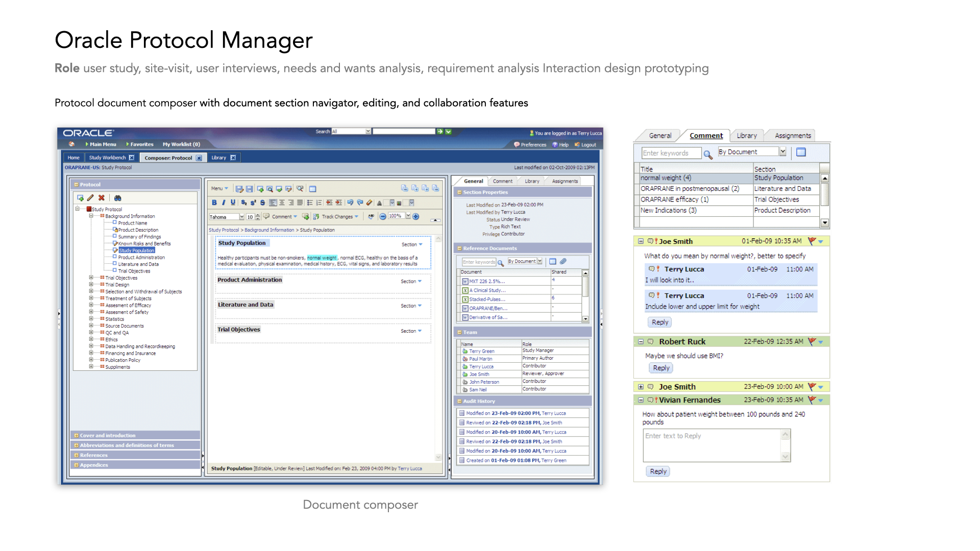The height and width of the screenshot is (551, 980).
Task: Expand Joe Smith's 23-Feb-09 comment thread
Action: (641, 387)
